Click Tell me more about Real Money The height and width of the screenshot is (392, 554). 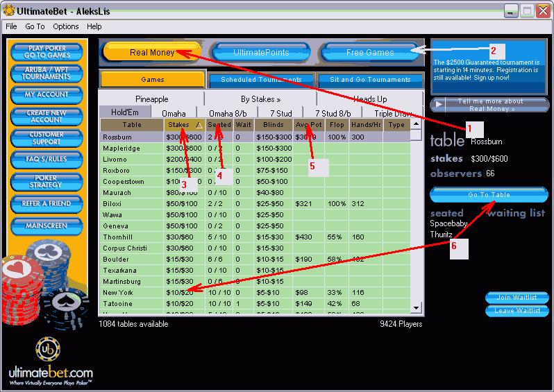point(489,105)
